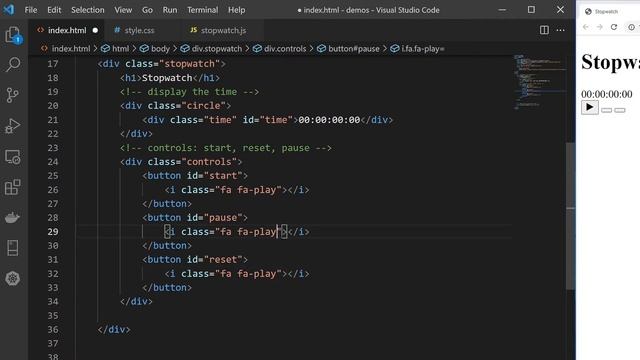
Task: Click line number 24 in gutter
Action: click(53, 162)
